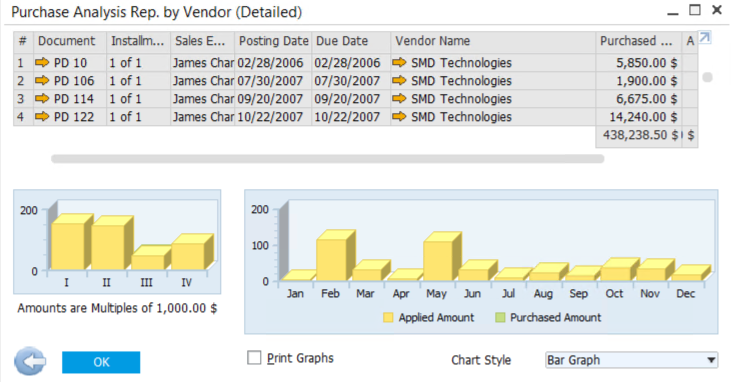
Task: Maximize the Purchase Analysis window
Action: click(695, 10)
